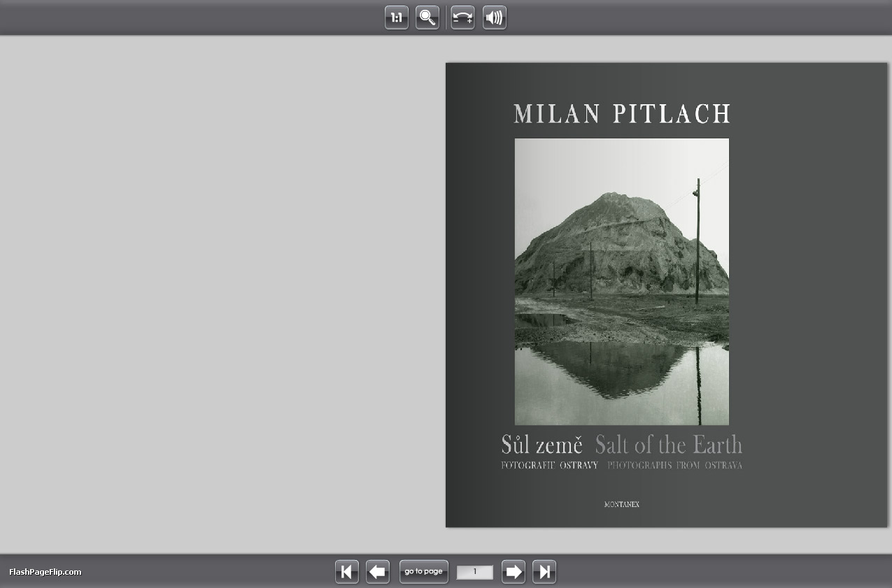The image size is (892, 588).
Task: Jump to the first page
Action: tap(347, 572)
